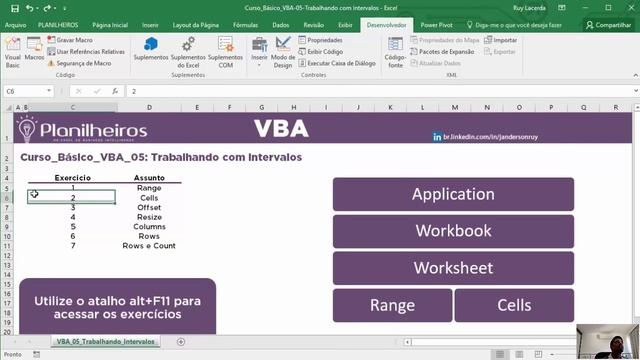The width and height of the screenshot is (640, 360).
Task: Open XML Código-fonte pane
Action: [395, 52]
